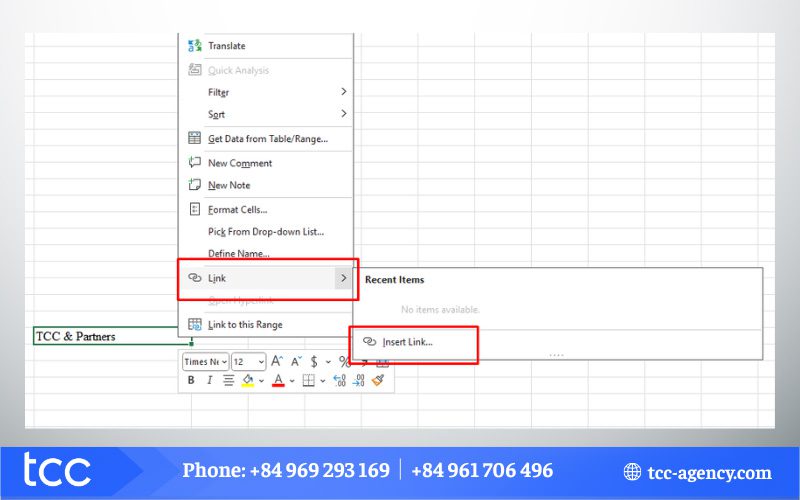Apply red font color button

click(x=278, y=381)
